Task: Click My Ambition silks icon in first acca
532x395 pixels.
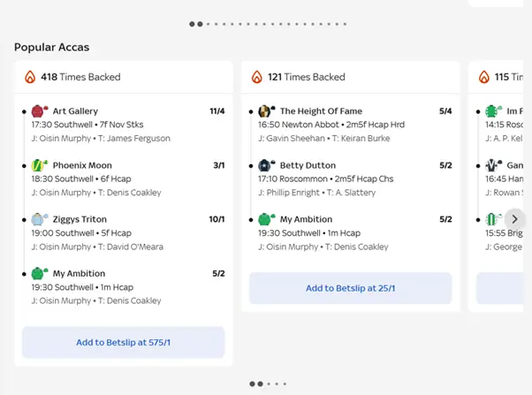Action: [39, 274]
